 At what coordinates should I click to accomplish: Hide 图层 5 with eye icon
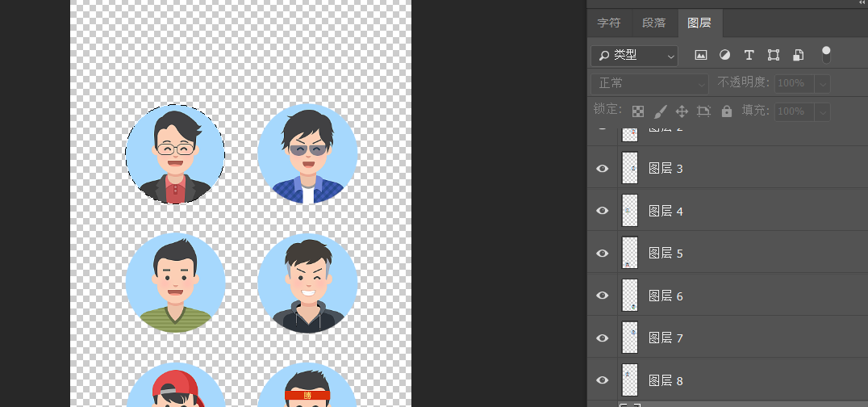click(x=603, y=254)
